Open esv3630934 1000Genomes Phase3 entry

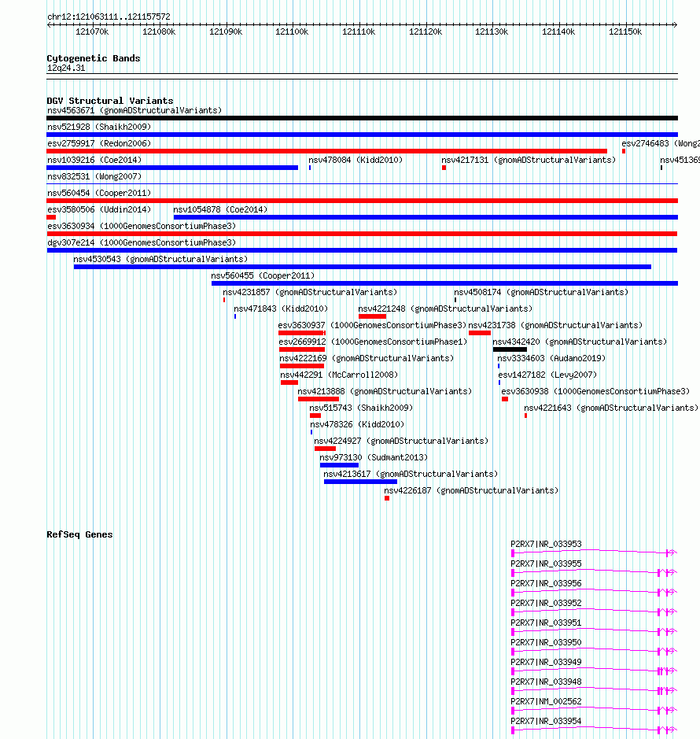(142, 226)
